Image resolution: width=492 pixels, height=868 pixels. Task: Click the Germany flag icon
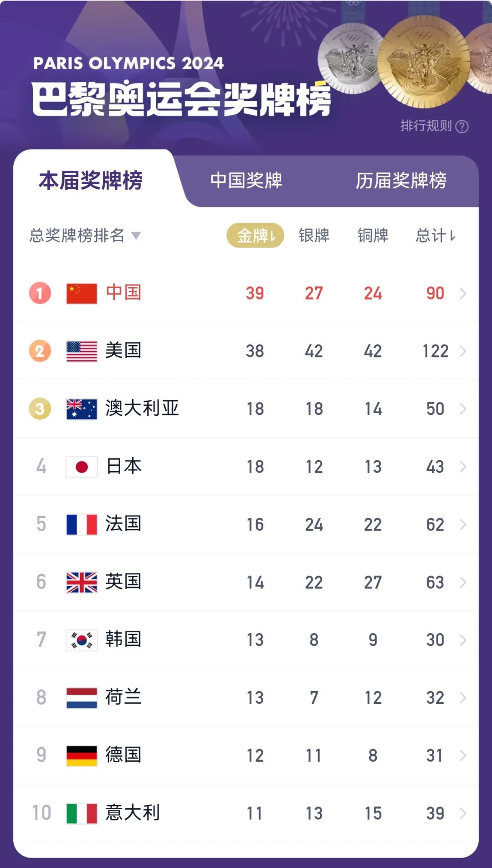pyautogui.click(x=82, y=755)
